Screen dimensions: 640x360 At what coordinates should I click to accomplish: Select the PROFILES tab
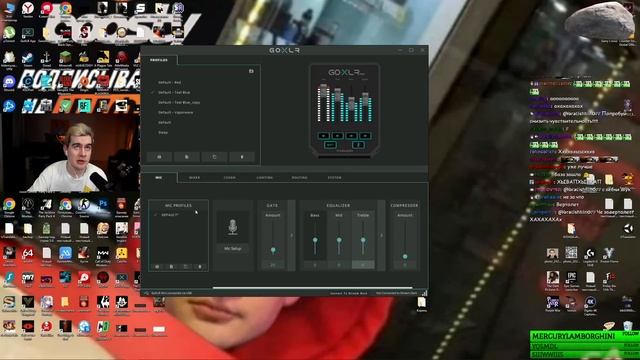(x=159, y=60)
